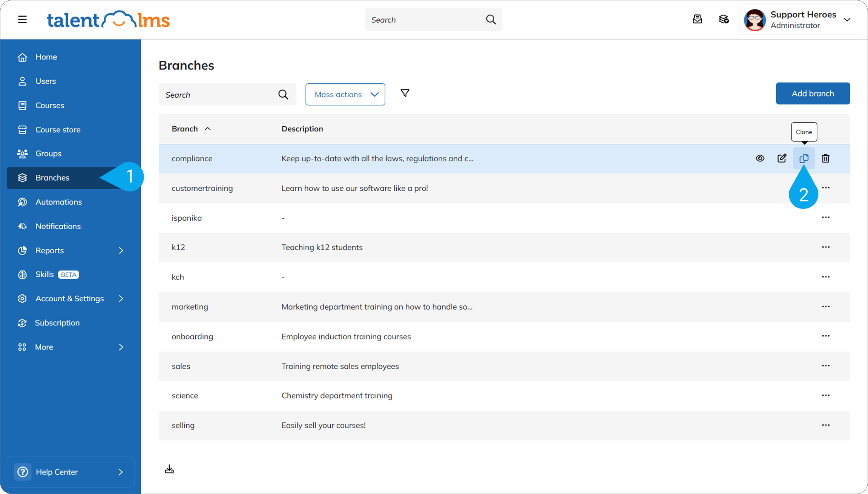The height and width of the screenshot is (494, 868).
Task: Open Course store in sidebar
Action: [71, 129]
